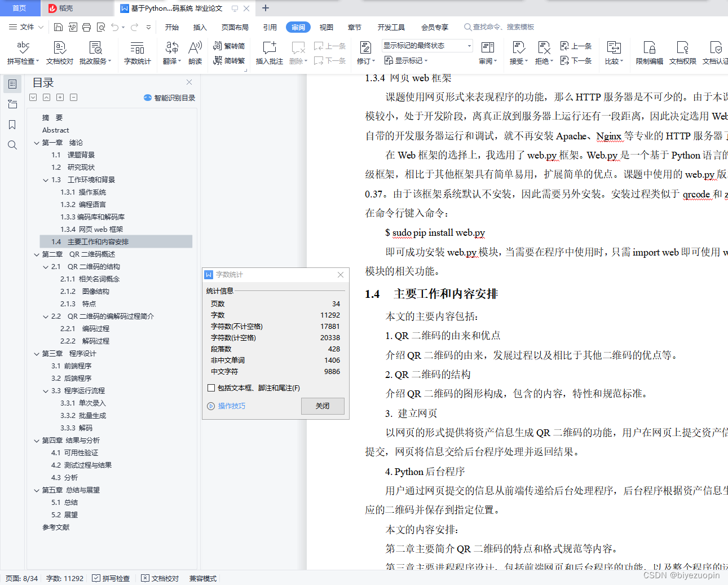Image resolution: width=728 pixels, height=585 pixels.
Task: Open the search icon in left sidebar
Action: 12,145
